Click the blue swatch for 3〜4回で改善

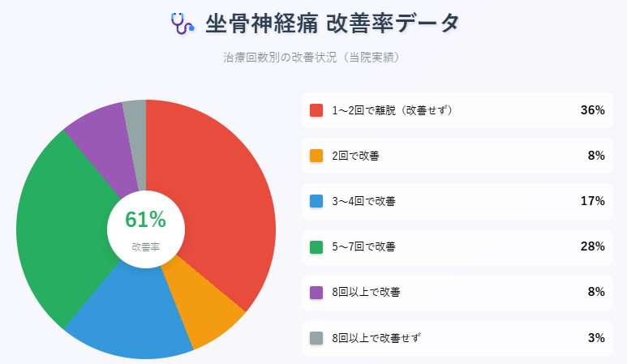tap(316, 201)
